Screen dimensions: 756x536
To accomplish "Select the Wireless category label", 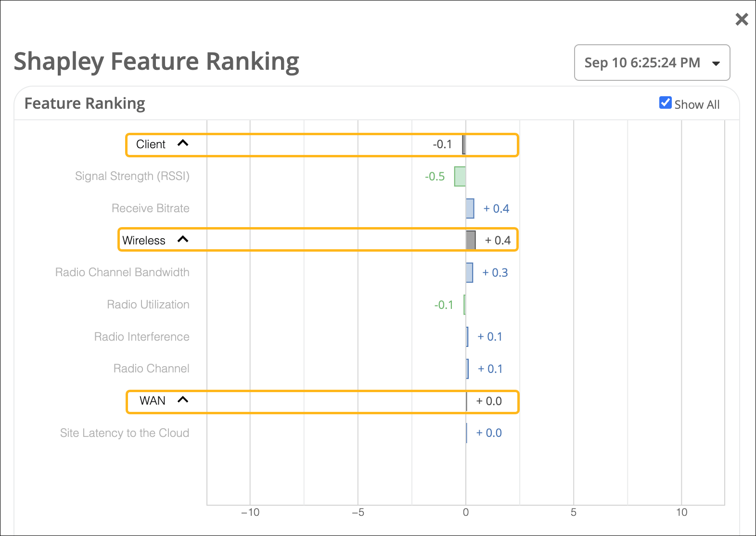I will tap(144, 241).
